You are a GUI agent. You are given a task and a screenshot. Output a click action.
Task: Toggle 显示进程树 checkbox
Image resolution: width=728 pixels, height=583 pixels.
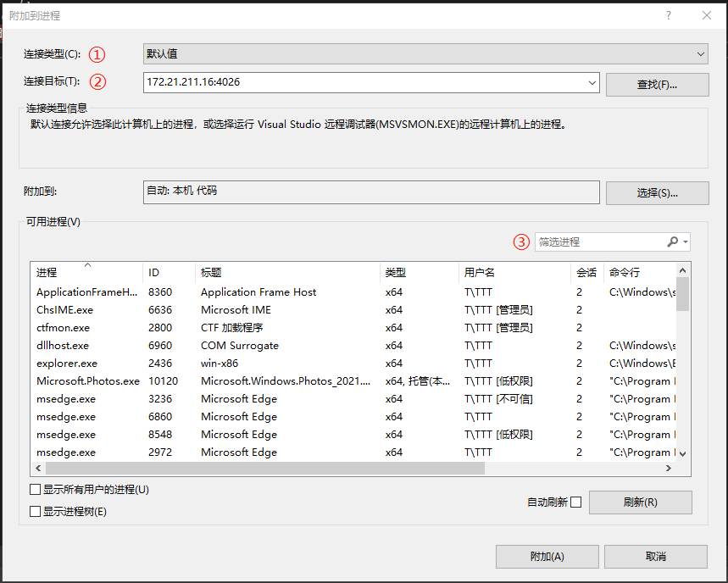click(x=35, y=512)
